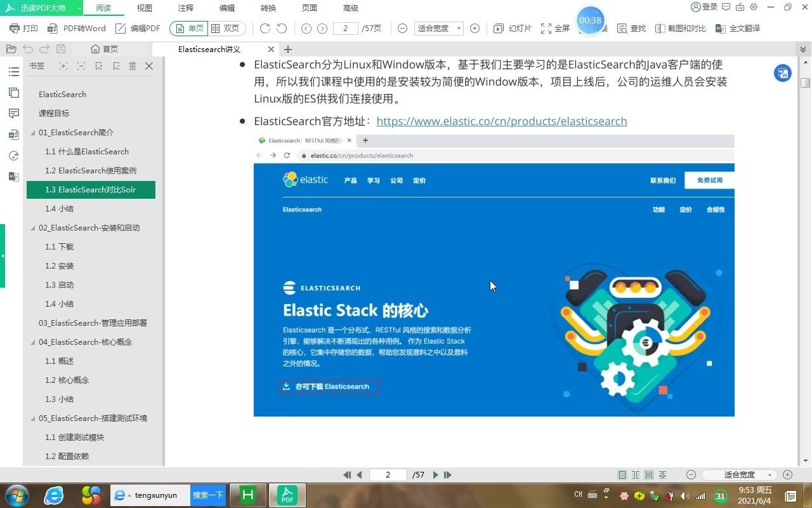This screenshot has height=508, width=812.
Task: Open 迅读PDF大师 app menu dropdown arrow
Action: click(x=79, y=8)
